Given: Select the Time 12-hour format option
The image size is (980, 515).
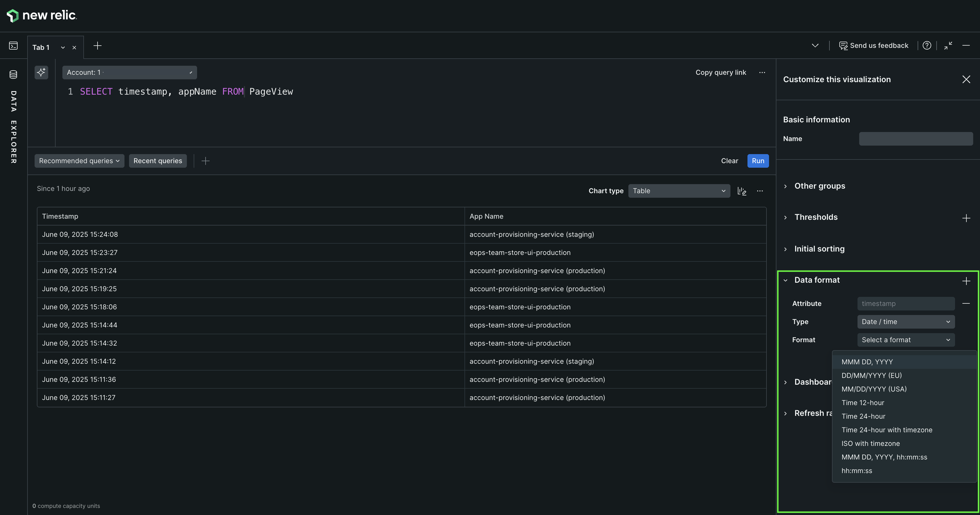Looking at the screenshot, I should (x=863, y=403).
